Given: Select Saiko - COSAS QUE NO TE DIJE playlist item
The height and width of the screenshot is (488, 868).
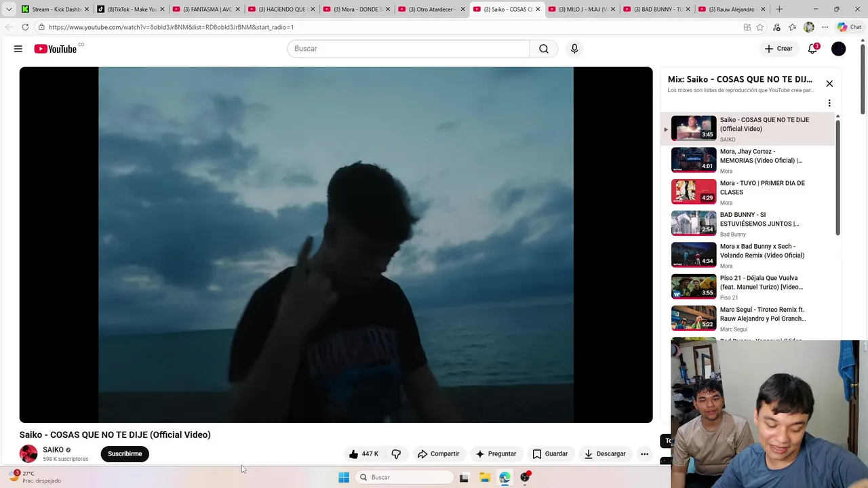Looking at the screenshot, I should pos(747,129).
